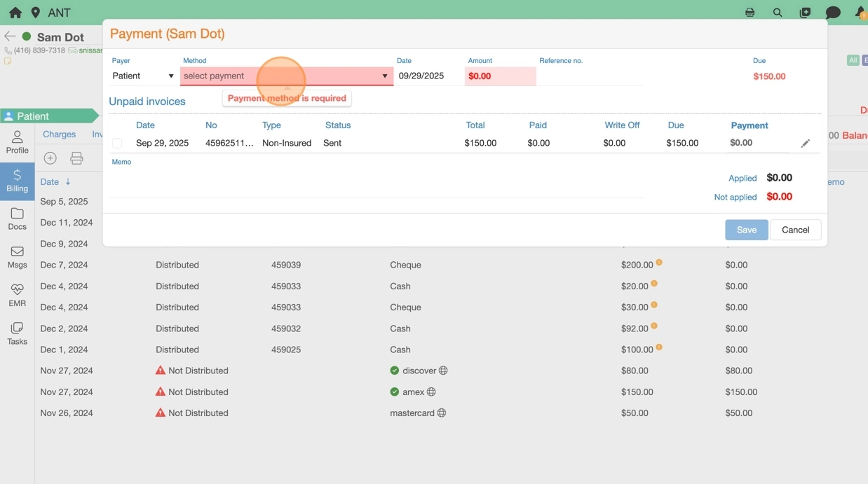Click the printer icon in top bar
Screen dimensions: 868x484
pos(750,13)
